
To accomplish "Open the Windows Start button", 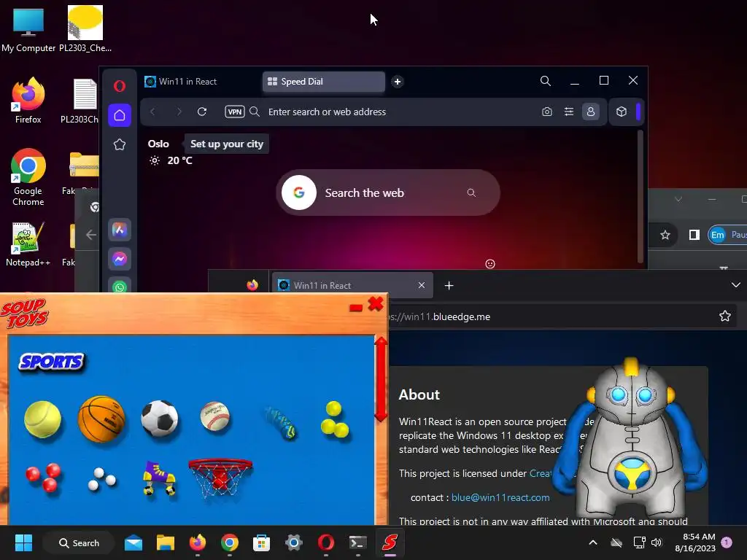I will tap(23, 542).
